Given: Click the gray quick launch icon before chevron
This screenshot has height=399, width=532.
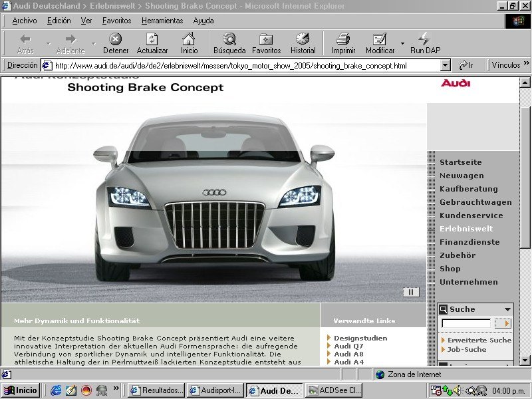Looking at the screenshot, I should tap(102, 390).
